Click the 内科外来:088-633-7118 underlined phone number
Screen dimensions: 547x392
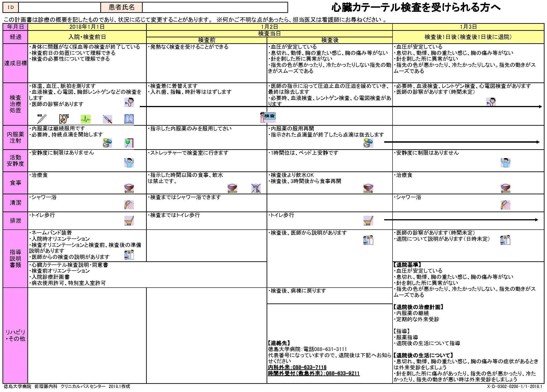(297, 367)
